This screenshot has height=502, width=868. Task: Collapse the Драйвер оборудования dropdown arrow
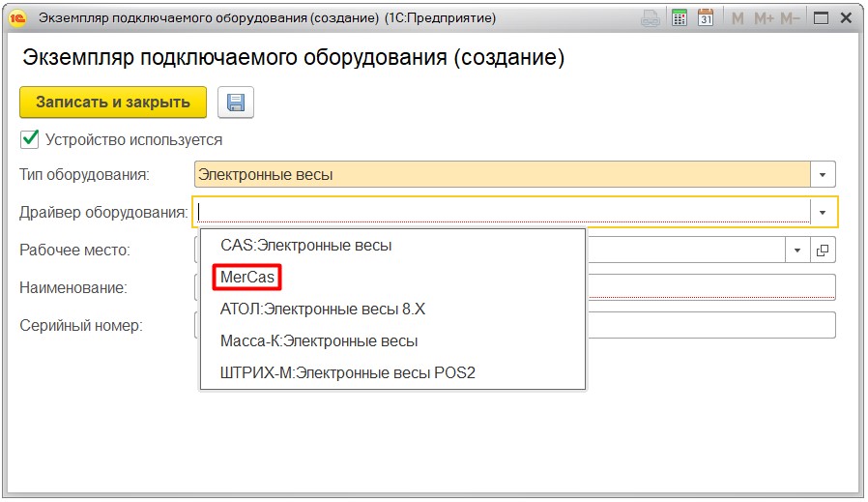823,212
